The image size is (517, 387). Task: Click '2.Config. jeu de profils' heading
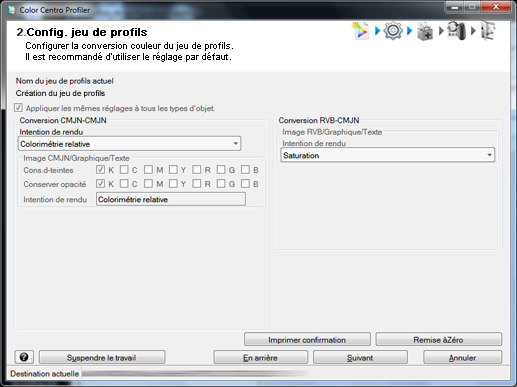tap(82, 32)
